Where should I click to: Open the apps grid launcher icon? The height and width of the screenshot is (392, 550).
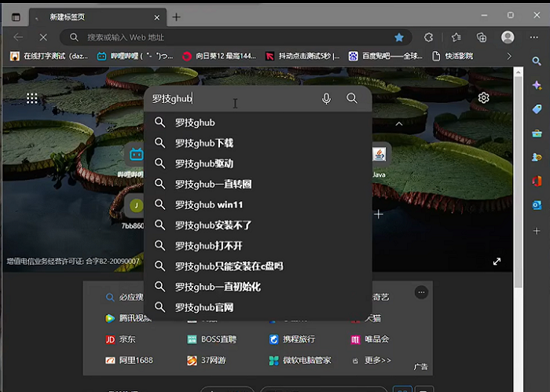coord(32,98)
